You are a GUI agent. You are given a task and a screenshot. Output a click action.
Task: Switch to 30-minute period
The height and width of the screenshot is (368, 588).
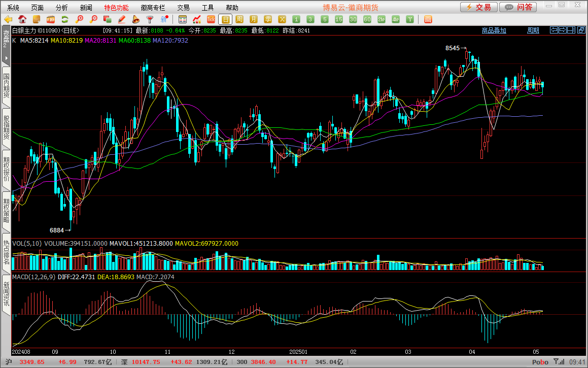tap(353, 19)
